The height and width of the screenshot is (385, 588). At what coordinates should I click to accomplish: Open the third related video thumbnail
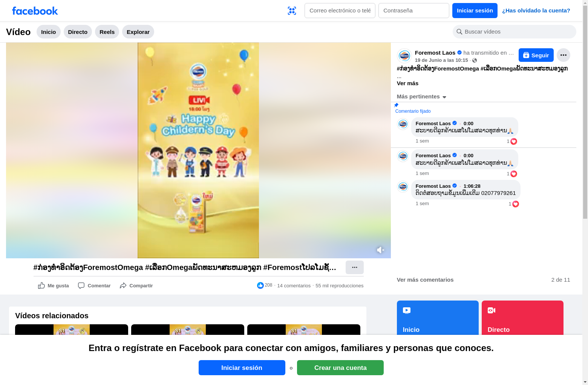tap(304, 330)
